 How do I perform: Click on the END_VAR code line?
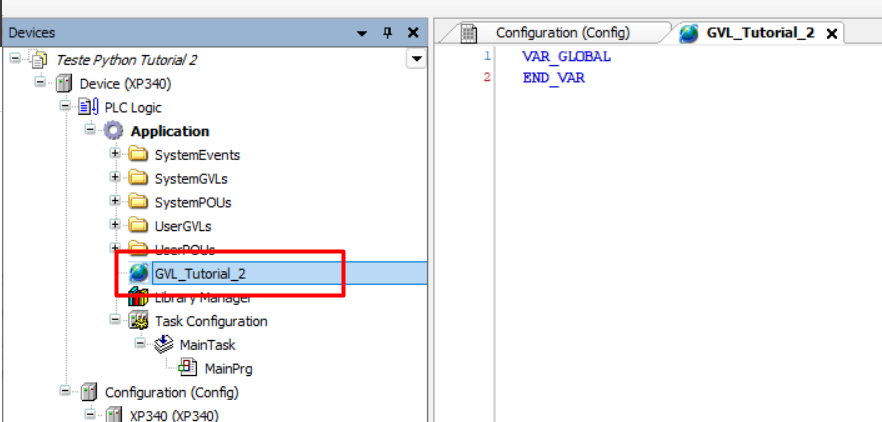click(x=553, y=77)
